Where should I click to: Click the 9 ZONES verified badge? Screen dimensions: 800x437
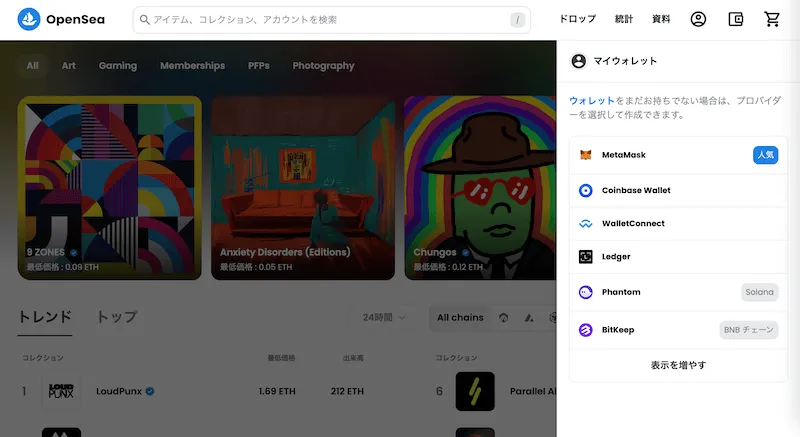73,252
